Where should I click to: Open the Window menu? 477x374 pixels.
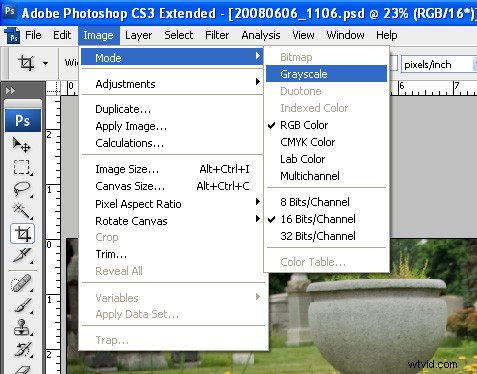(x=345, y=35)
